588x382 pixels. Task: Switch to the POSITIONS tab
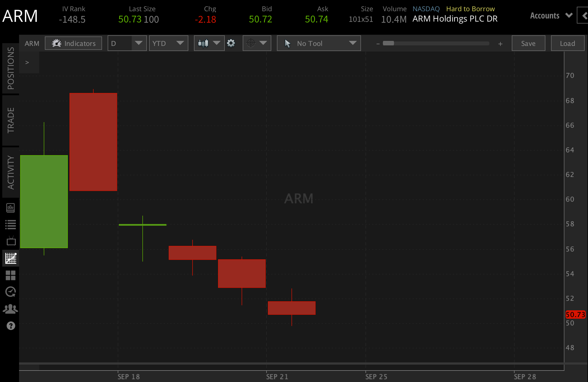click(11, 68)
